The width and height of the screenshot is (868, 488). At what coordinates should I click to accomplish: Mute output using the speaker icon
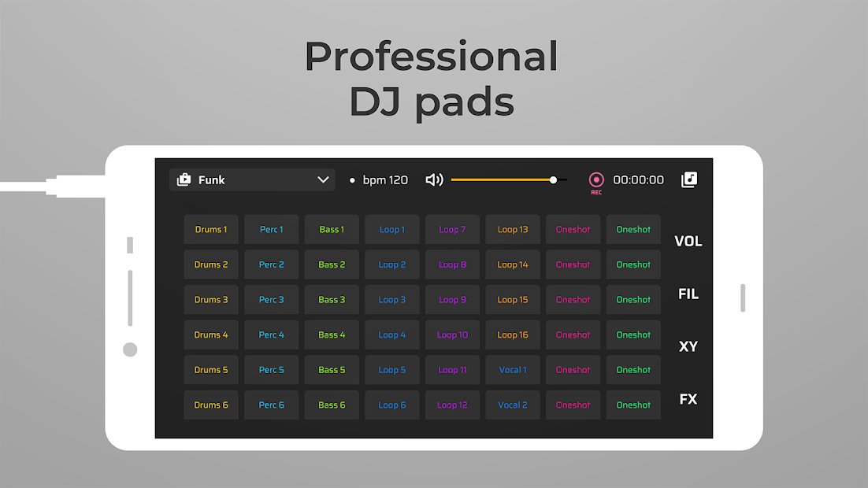point(435,179)
